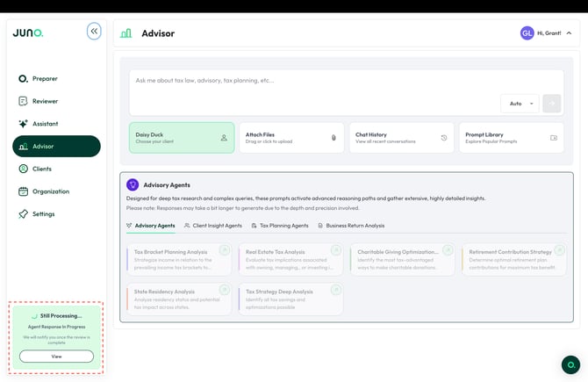This screenshot has width=588, height=382.
Task: Open the Prompt Library card
Action: 512,138
